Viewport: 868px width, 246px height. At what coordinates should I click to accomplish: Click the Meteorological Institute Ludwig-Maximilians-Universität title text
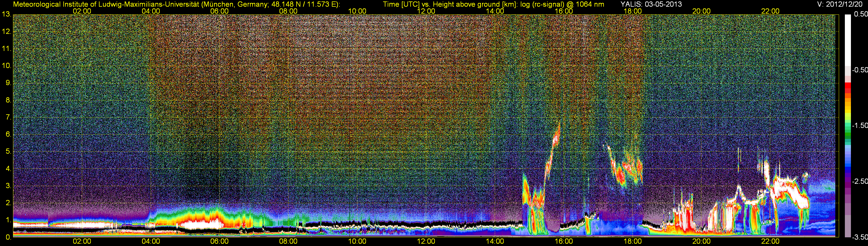pyautogui.click(x=176, y=4)
